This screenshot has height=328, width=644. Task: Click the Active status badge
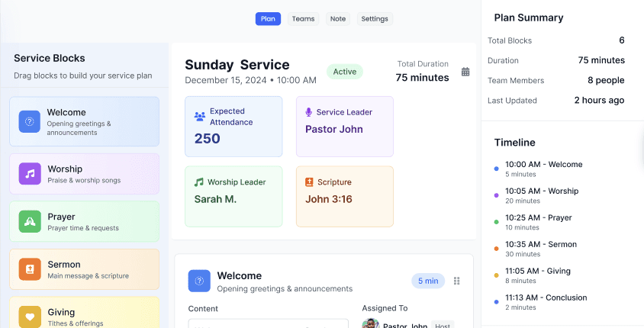click(x=345, y=72)
